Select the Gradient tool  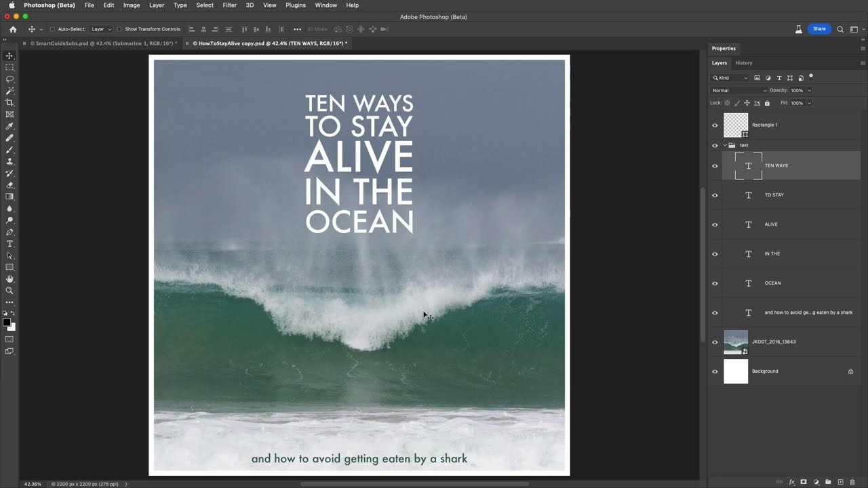click(9, 197)
